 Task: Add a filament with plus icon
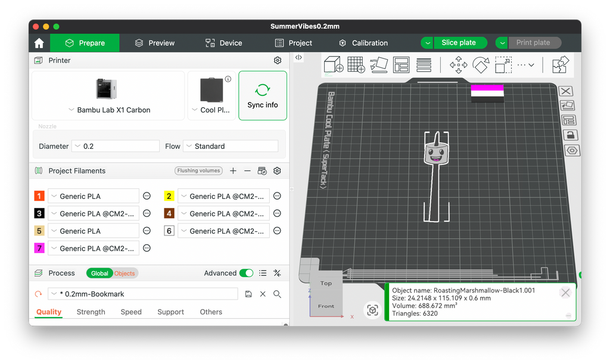tap(233, 171)
